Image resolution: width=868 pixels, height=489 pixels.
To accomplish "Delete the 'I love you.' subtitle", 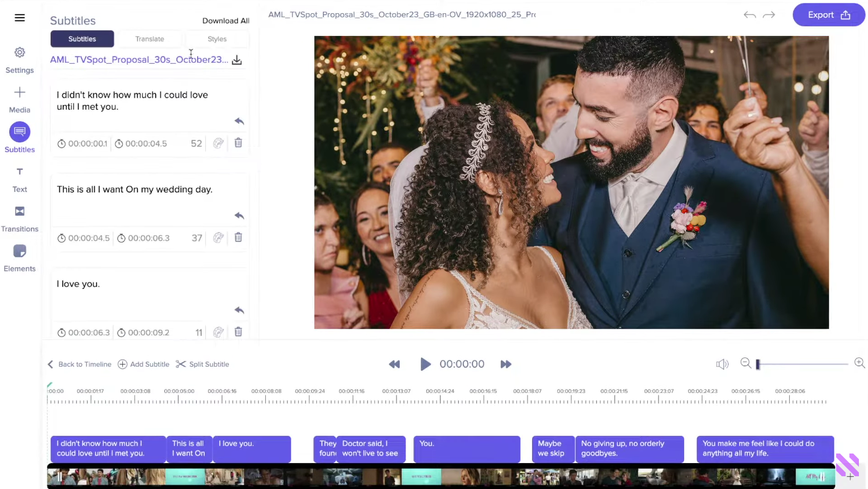I will (238, 332).
